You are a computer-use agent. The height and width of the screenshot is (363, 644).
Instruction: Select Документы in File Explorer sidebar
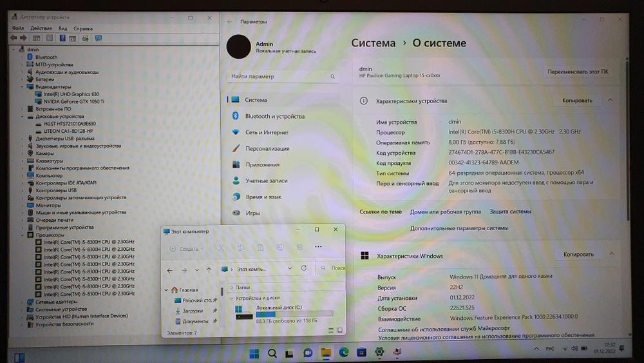(x=195, y=322)
